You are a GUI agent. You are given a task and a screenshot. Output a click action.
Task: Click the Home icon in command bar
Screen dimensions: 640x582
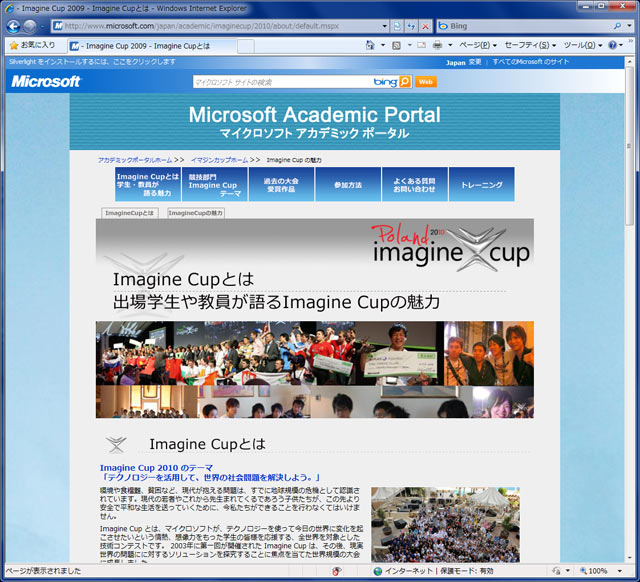click(370, 45)
